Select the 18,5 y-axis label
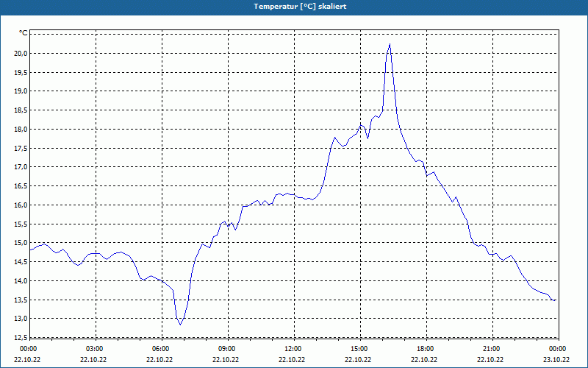 point(21,110)
